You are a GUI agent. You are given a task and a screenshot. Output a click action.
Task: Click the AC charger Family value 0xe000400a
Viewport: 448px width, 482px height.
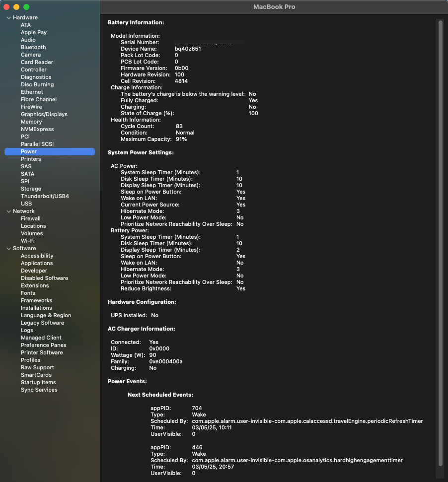(166, 361)
